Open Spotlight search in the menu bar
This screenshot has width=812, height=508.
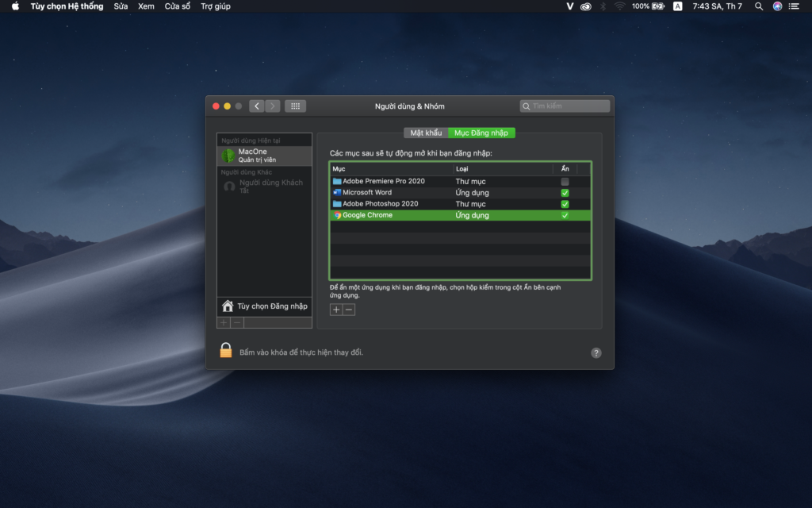coord(759,6)
